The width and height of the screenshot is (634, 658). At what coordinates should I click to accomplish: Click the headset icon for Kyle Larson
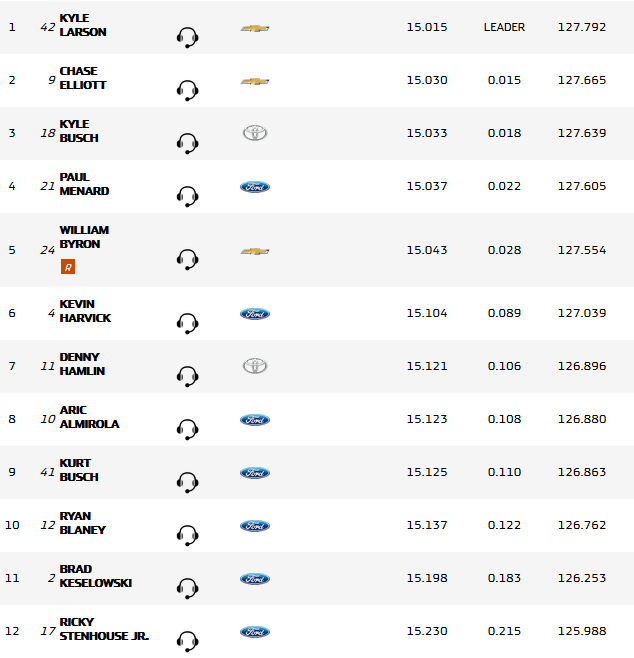(x=187, y=38)
